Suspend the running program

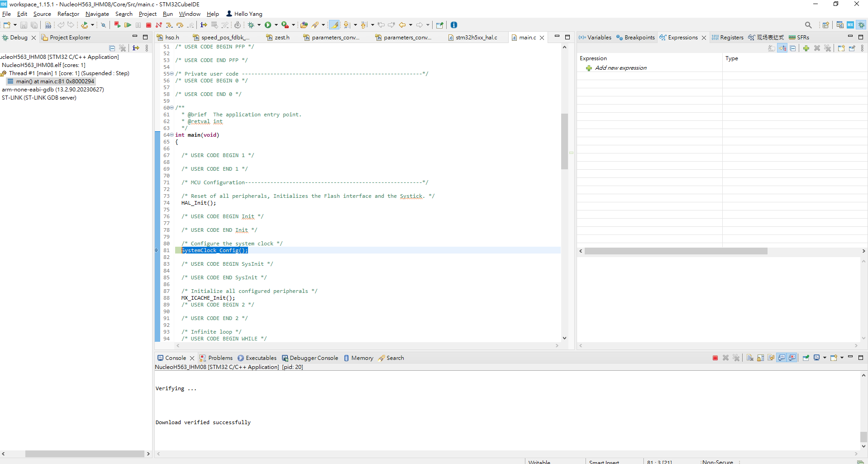pos(138,25)
